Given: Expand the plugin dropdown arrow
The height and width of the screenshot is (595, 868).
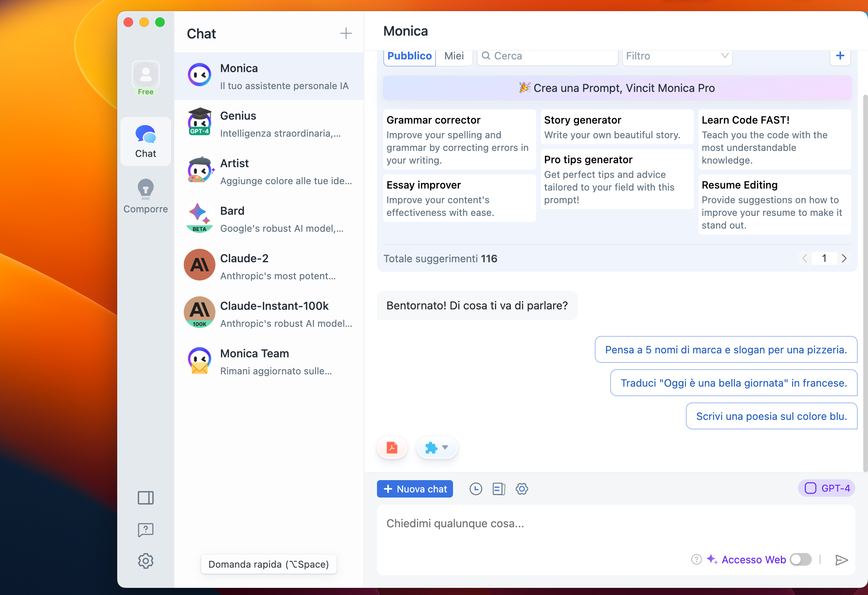Looking at the screenshot, I should [446, 448].
